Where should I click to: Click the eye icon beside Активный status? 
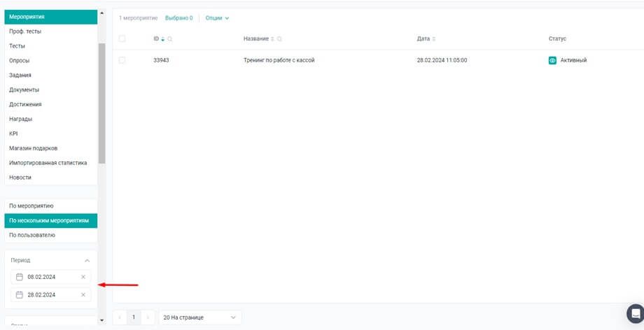pos(552,61)
